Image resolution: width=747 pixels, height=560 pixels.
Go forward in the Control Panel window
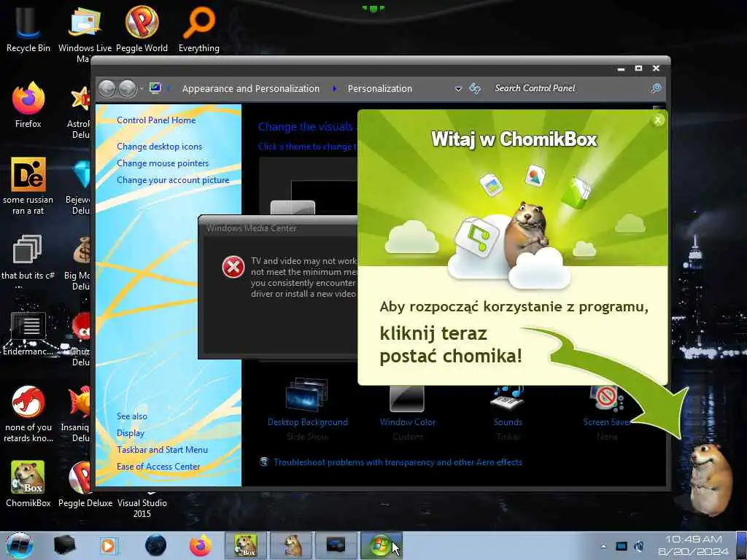(127, 88)
